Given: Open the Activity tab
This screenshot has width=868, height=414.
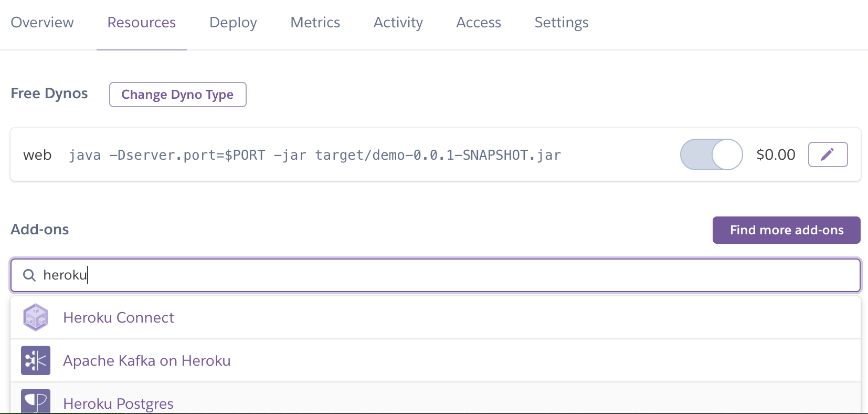Looking at the screenshot, I should tap(398, 23).
